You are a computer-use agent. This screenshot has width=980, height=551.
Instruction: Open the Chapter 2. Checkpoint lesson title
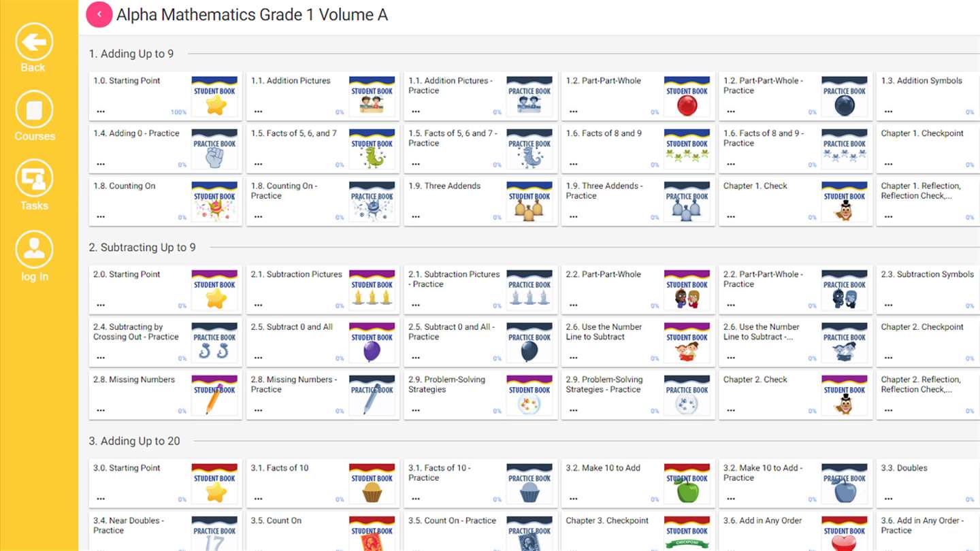(922, 327)
